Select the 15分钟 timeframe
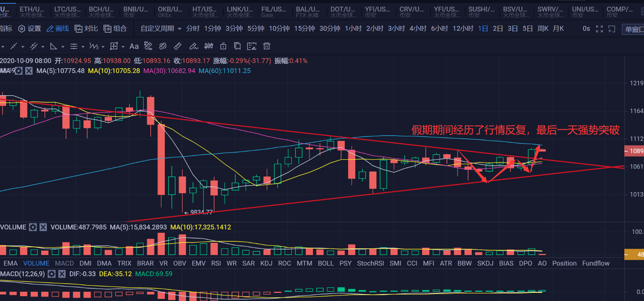This screenshot has width=644, height=301. coord(304,29)
